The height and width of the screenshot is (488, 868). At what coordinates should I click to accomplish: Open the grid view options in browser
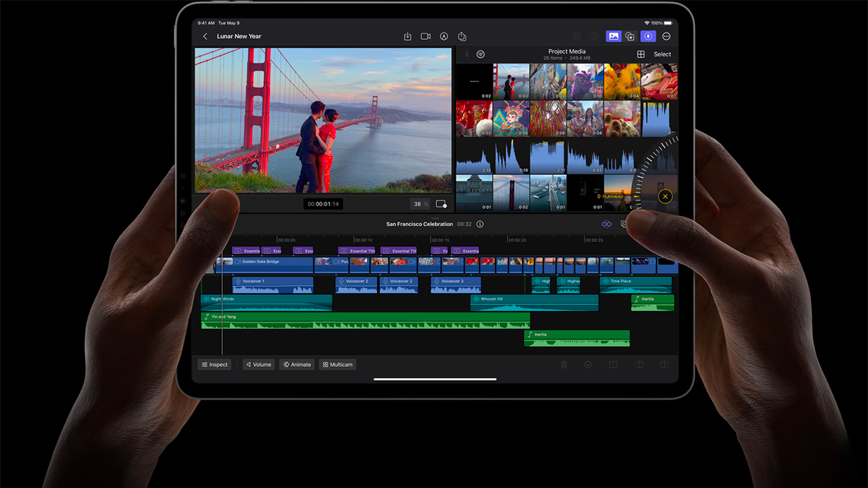click(641, 54)
